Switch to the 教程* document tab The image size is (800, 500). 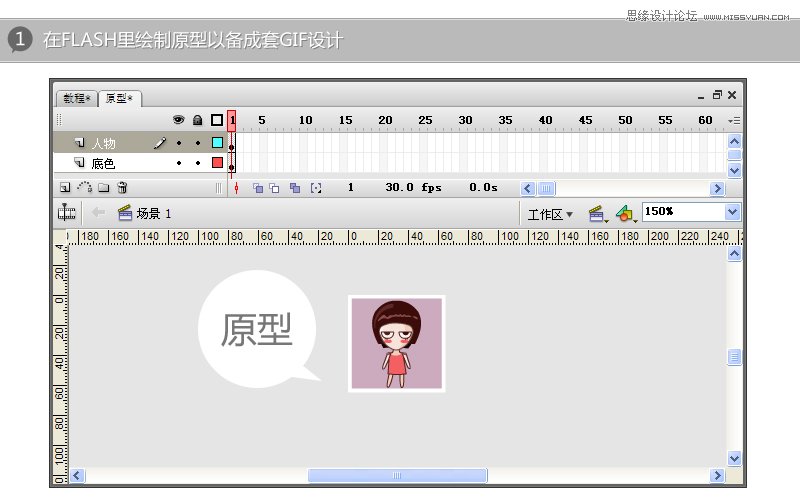point(77,98)
